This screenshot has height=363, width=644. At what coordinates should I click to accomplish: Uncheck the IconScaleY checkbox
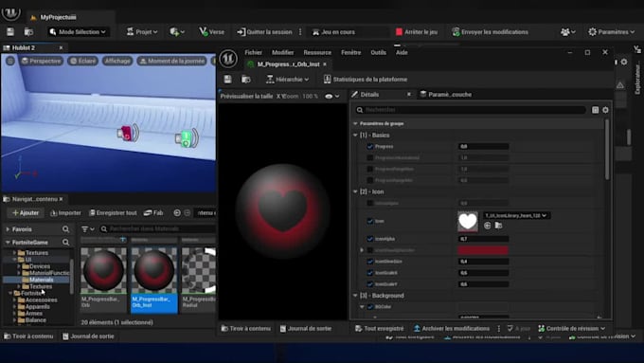pos(369,284)
